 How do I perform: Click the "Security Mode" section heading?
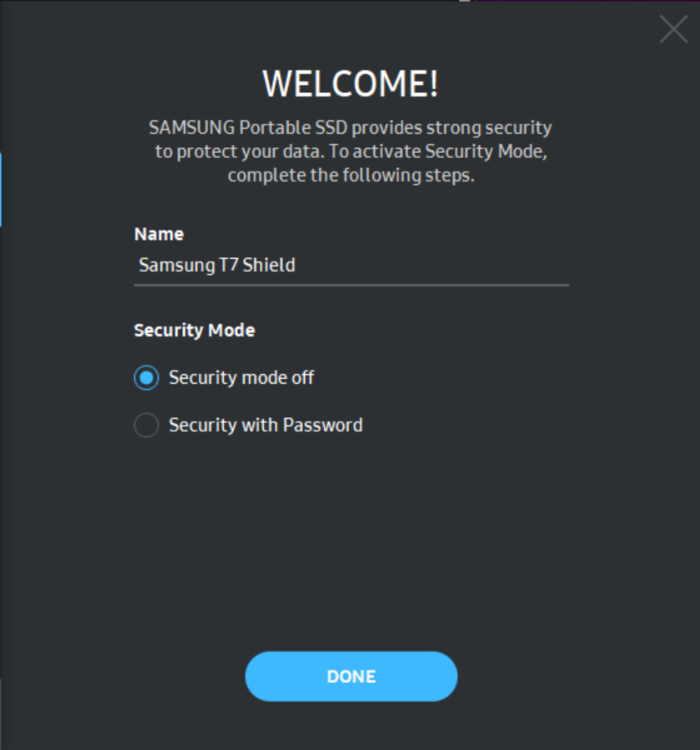click(194, 331)
